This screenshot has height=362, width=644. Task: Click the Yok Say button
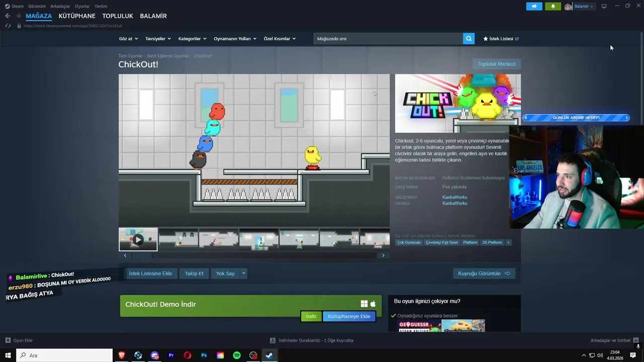coord(225,274)
